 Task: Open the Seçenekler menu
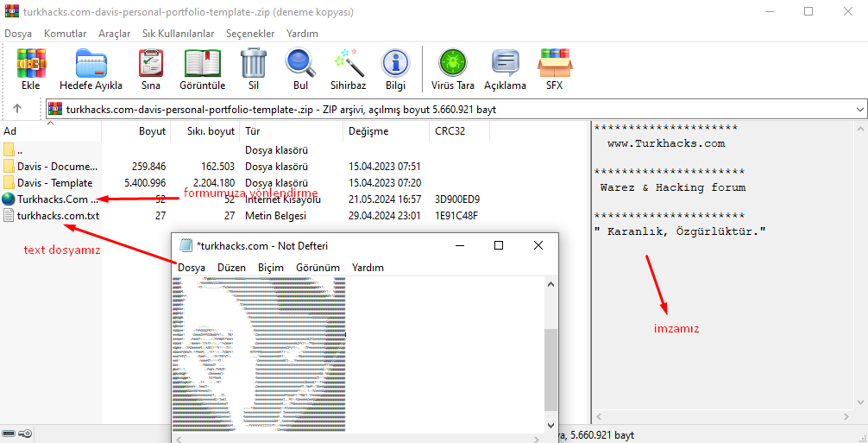click(250, 34)
